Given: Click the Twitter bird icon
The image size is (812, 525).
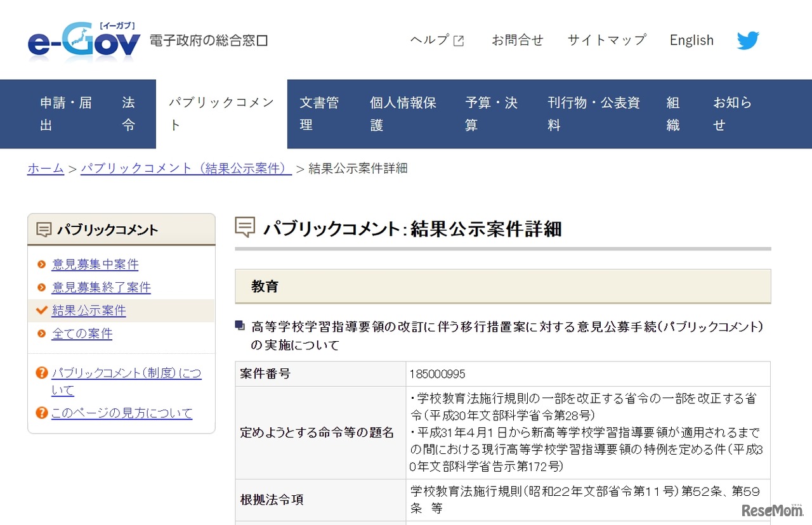Looking at the screenshot, I should coord(748,40).
